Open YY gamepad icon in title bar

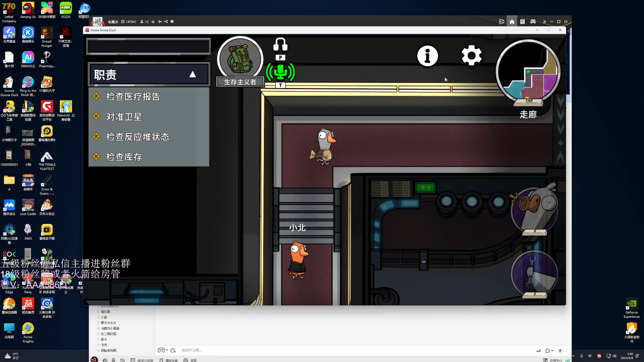point(533,22)
